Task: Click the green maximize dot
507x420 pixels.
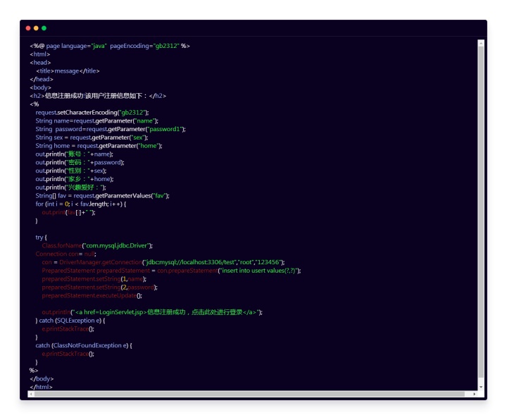Action: pyautogui.click(x=44, y=28)
